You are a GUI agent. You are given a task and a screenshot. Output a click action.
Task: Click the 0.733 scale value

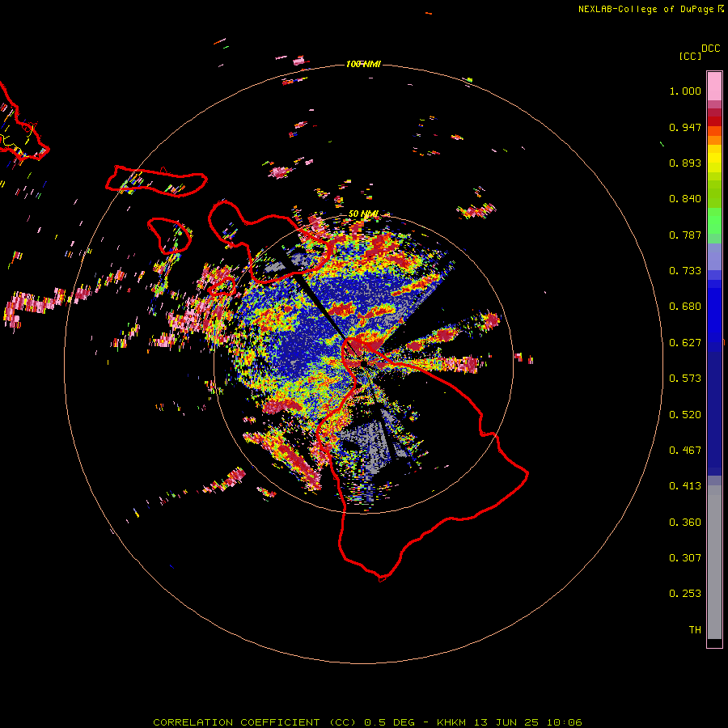click(x=685, y=271)
